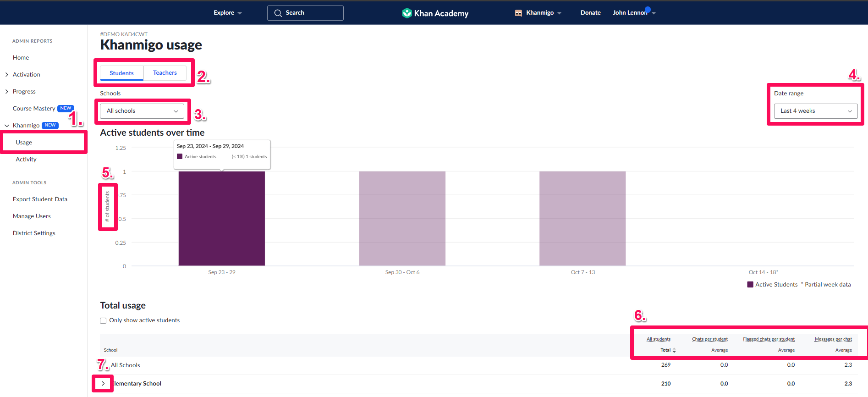The image size is (868, 397).
Task: Click the Sep 23 - 29 dark bar
Action: 222,219
